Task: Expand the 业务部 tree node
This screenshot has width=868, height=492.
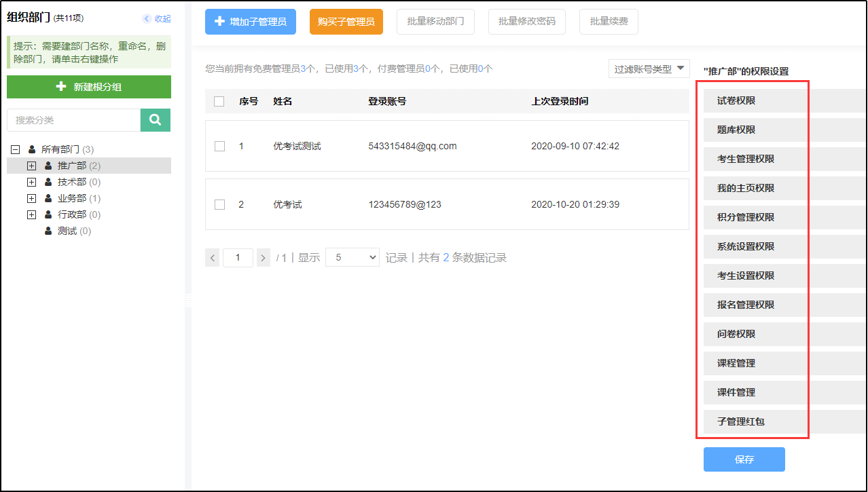Action: [x=31, y=198]
